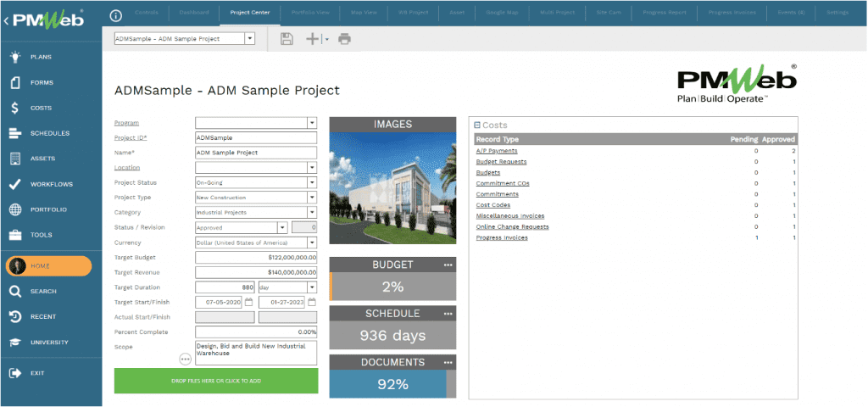
Task: Save the project with the floppy disk icon
Action: (x=287, y=39)
